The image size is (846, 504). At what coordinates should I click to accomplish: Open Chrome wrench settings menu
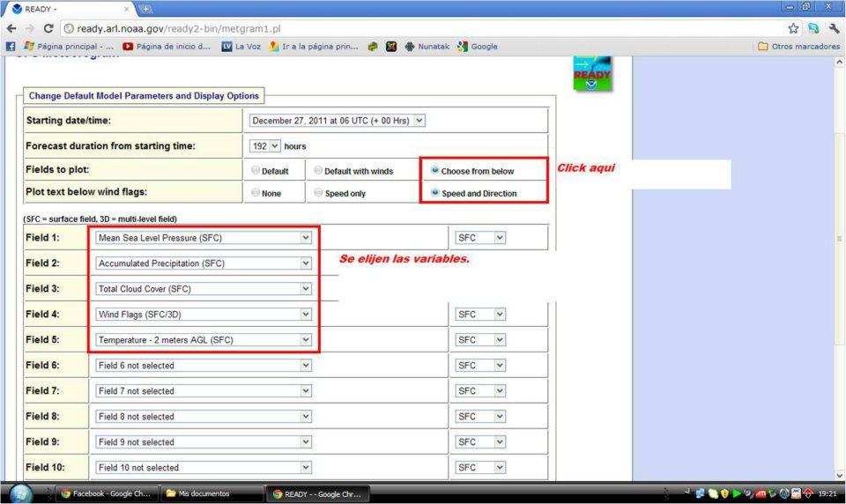(x=833, y=28)
